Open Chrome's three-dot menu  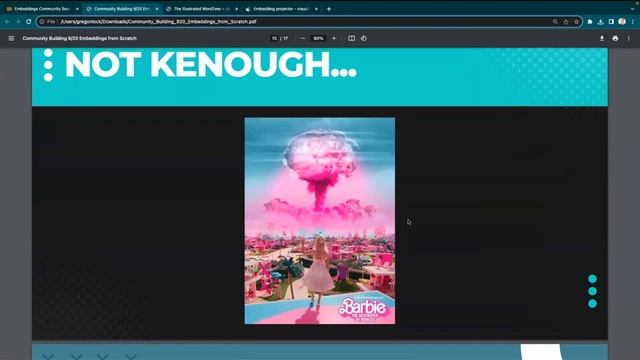pyautogui.click(x=633, y=22)
